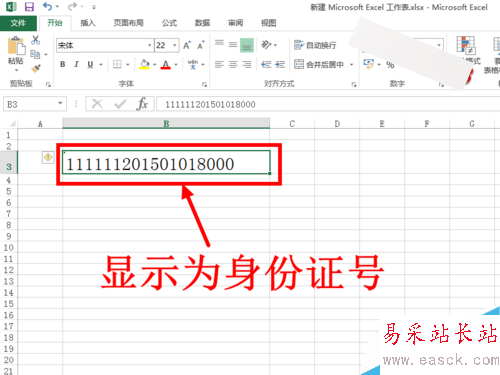Screen dimensions: 500x375
Task: Click the align right icon
Action: (247, 64)
